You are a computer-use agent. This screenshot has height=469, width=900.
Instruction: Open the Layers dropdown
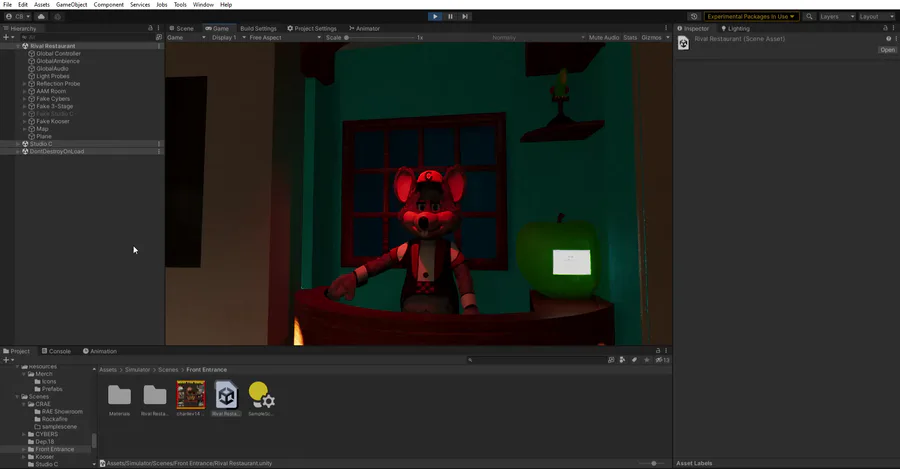point(837,17)
